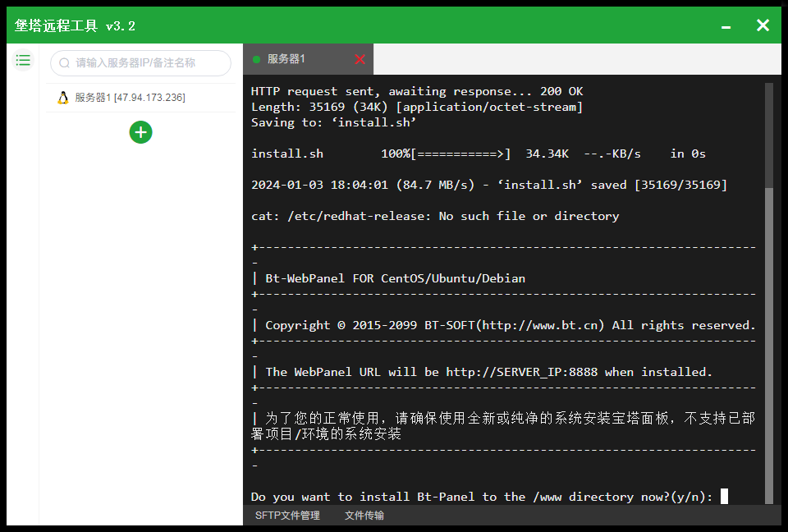The width and height of the screenshot is (788, 532).
Task: Click 'cat: /etc/redhat-release' error line
Action: 435,216
